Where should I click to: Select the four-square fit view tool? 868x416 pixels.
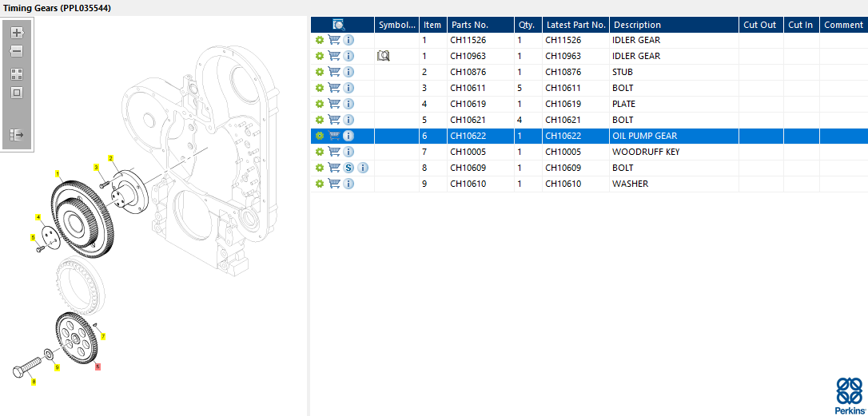click(x=17, y=74)
